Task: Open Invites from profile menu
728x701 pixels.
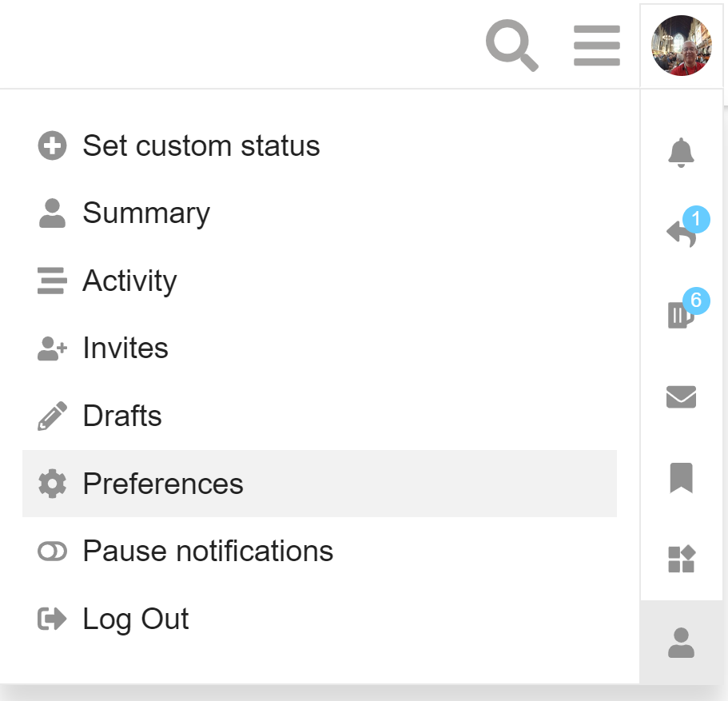Action: pos(125,349)
